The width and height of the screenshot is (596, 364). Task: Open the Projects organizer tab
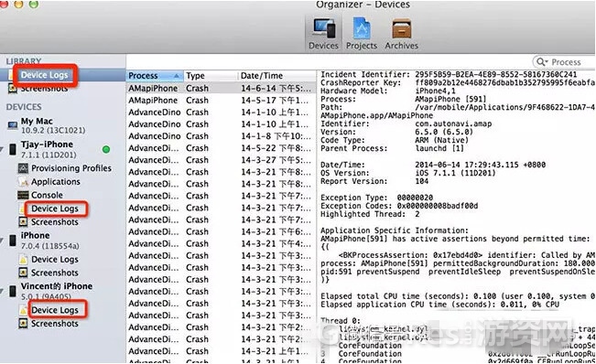click(362, 34)
